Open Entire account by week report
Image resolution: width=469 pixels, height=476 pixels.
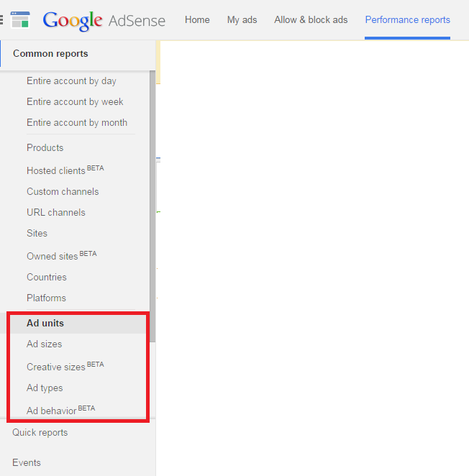tap(75, 101)
